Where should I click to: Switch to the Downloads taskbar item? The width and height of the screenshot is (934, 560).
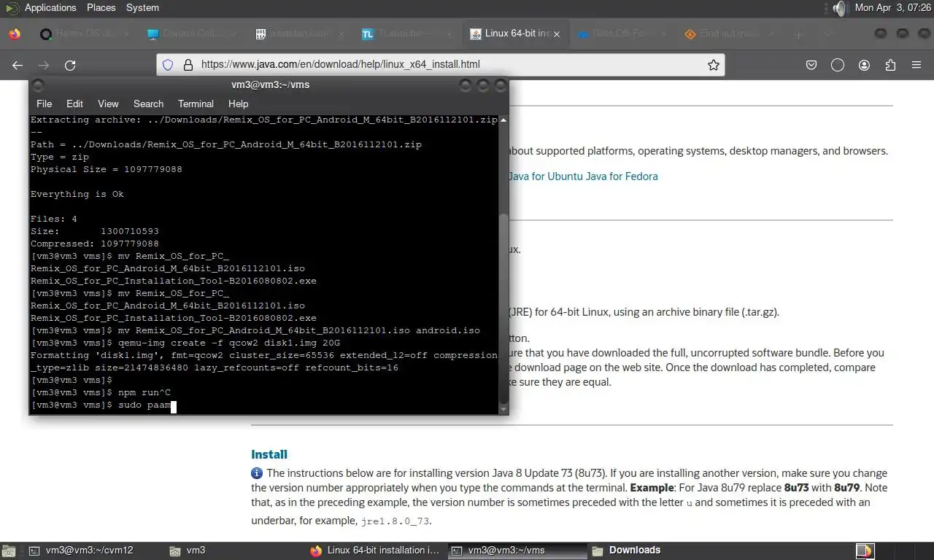(x=657, y=551)
